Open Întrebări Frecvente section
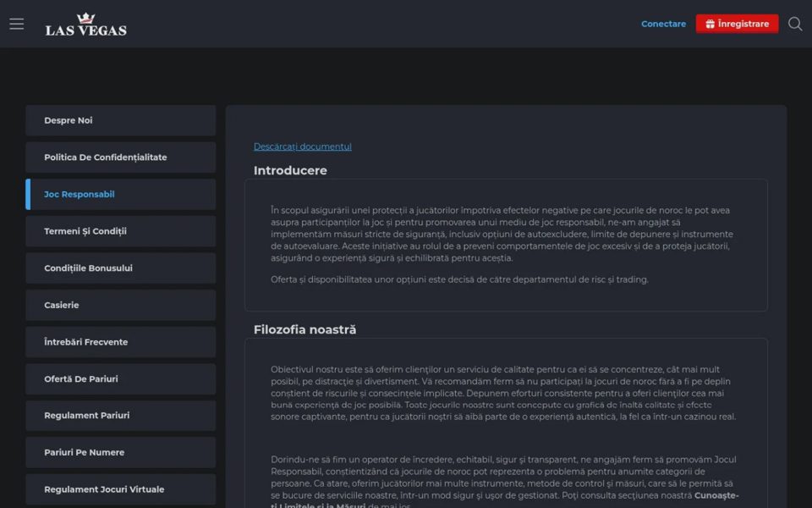Viewport: 812px width, 508px height. pos(121,342)
